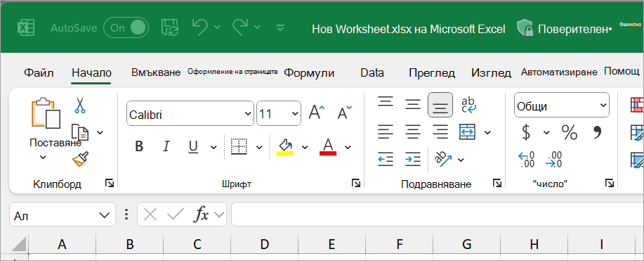
Task: Open the Помощ tab
Action: 622,71
